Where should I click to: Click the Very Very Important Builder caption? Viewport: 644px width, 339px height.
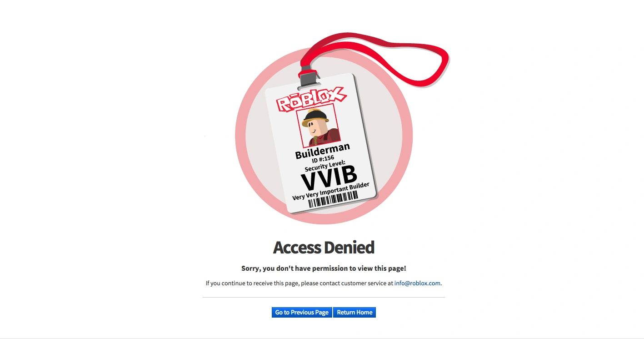[x=331, y=191]
